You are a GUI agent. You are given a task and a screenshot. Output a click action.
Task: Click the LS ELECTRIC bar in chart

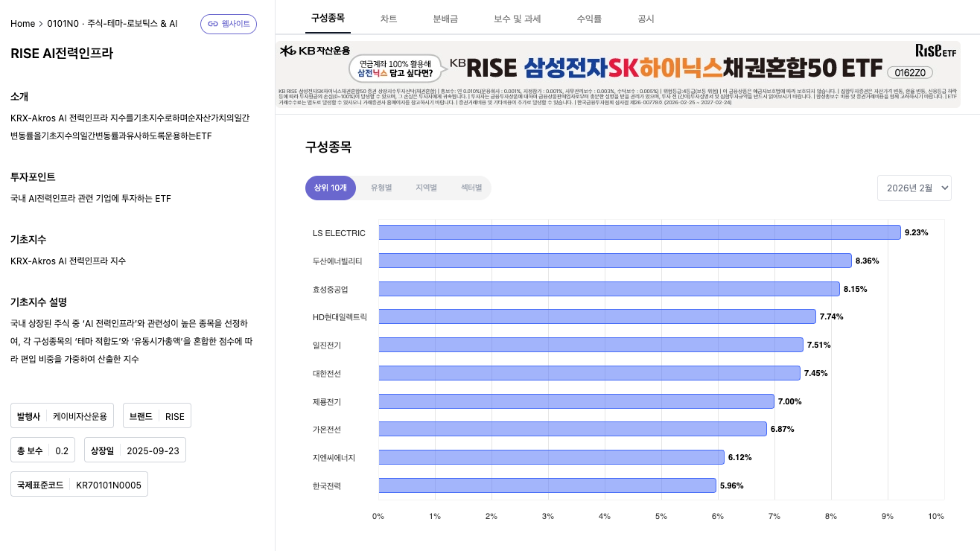[640, 232]
